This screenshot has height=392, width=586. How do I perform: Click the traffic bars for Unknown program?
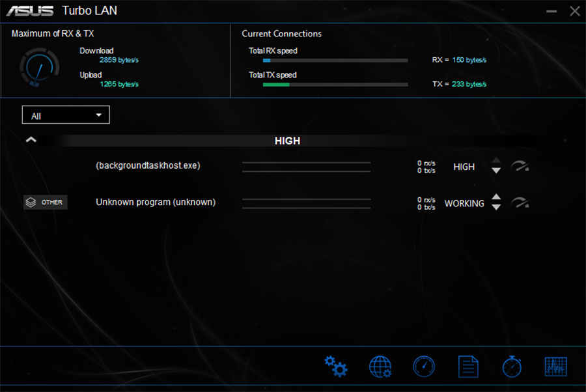pyautogui.click(x=307, y=204)
